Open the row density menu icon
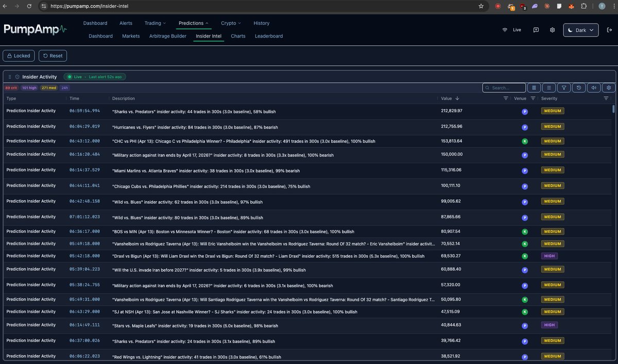Screen dimensions: 618x364 point(550,88)
